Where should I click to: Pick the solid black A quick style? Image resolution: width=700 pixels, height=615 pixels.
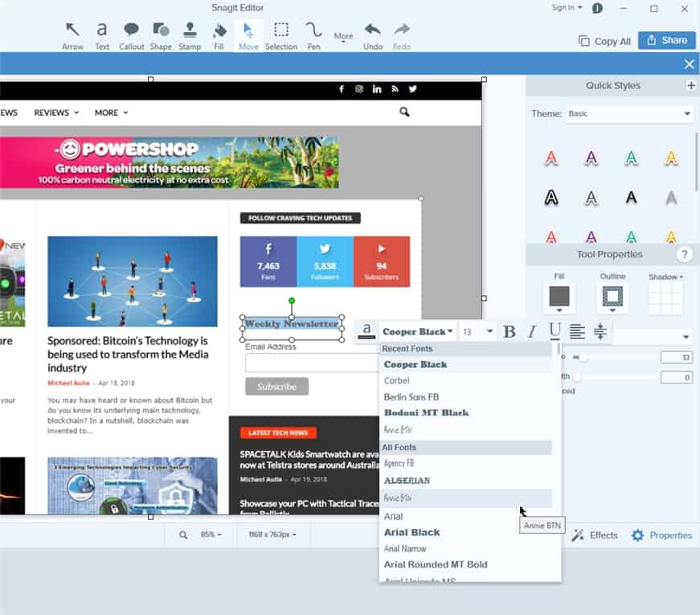point(631,198)
